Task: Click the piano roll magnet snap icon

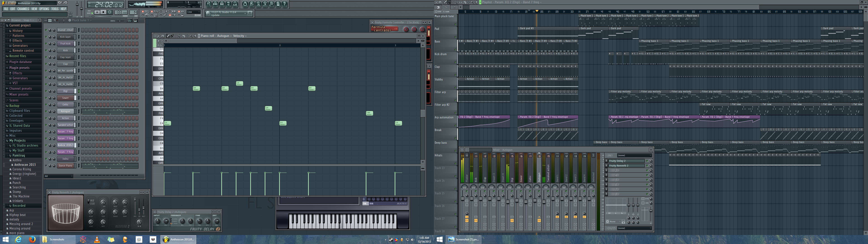Action: click(163, 36)
